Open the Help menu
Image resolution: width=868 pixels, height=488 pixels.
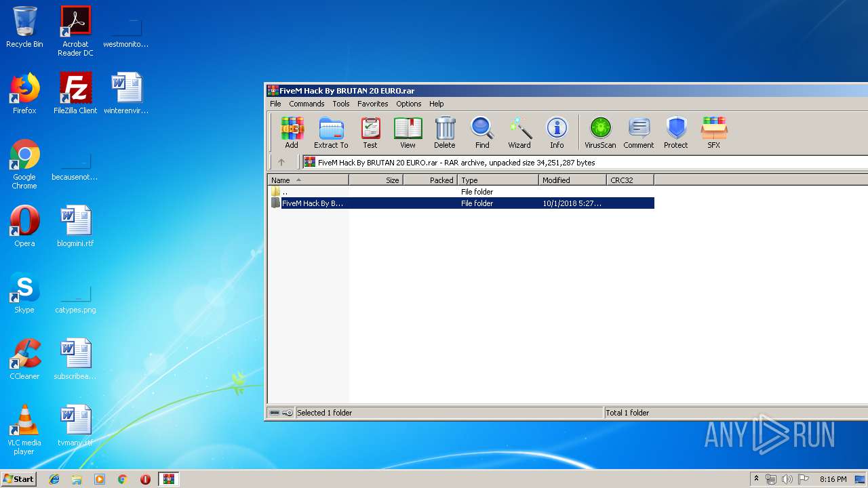[x=437, y=104]
